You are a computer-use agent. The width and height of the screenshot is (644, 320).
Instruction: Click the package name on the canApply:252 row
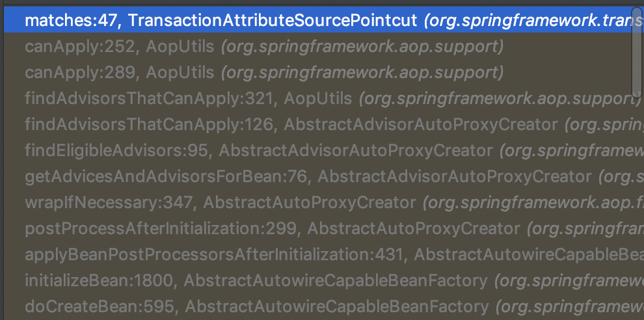[x=362, y=47]
